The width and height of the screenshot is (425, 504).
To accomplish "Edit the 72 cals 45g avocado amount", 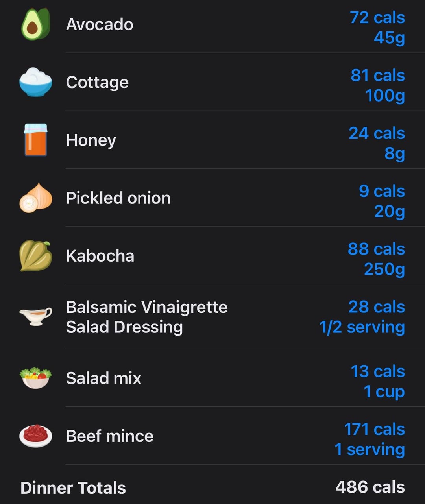I will tap(377, 28).
